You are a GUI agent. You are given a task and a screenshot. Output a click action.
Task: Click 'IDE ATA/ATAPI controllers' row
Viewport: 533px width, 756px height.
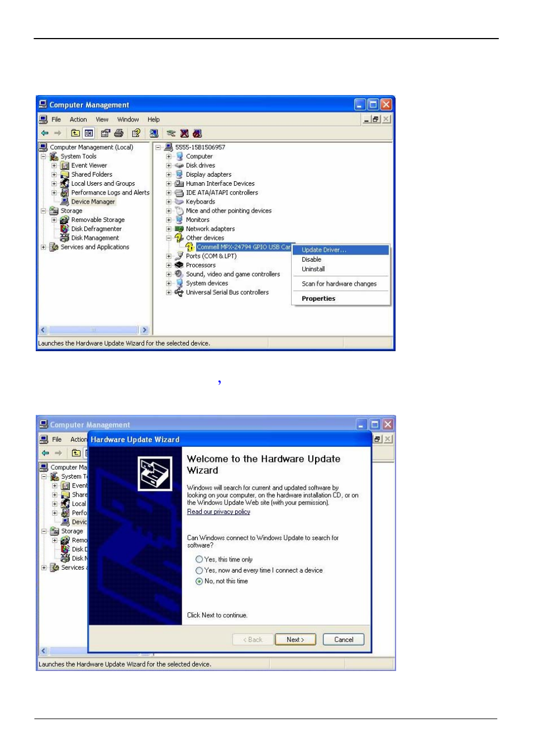coord(222,192)
